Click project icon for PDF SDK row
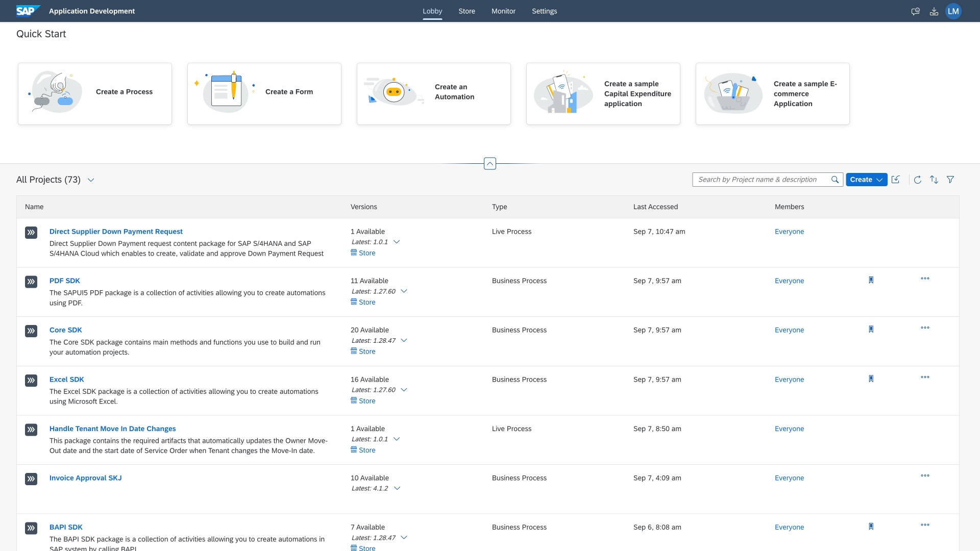 point(31,282)
